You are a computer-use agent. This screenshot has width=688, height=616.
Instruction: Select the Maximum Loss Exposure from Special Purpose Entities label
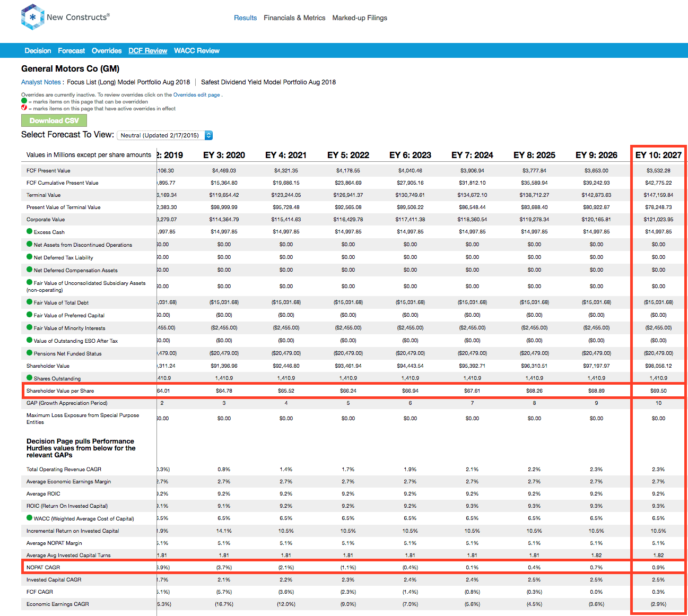click(x=83, y=419)
